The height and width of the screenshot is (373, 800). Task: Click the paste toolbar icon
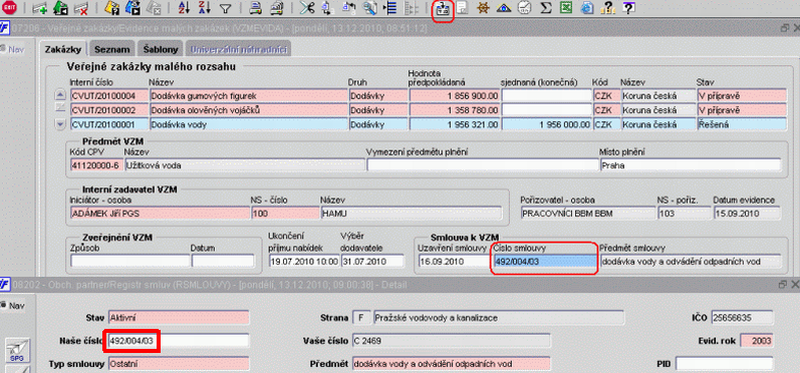pos(350,8)
